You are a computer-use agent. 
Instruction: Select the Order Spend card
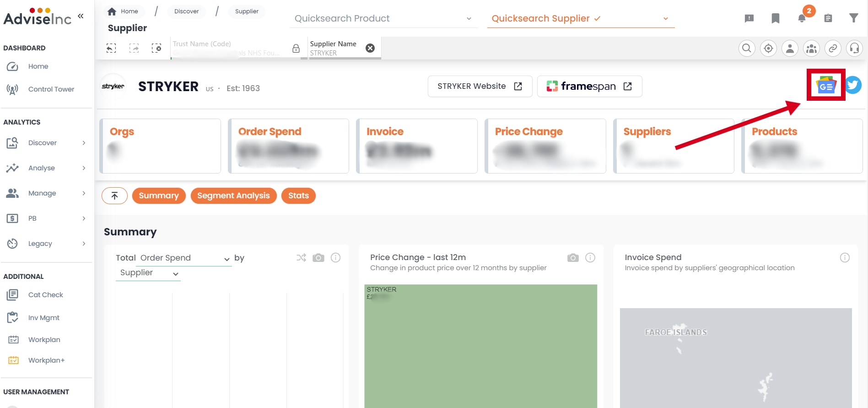point(288,146)
